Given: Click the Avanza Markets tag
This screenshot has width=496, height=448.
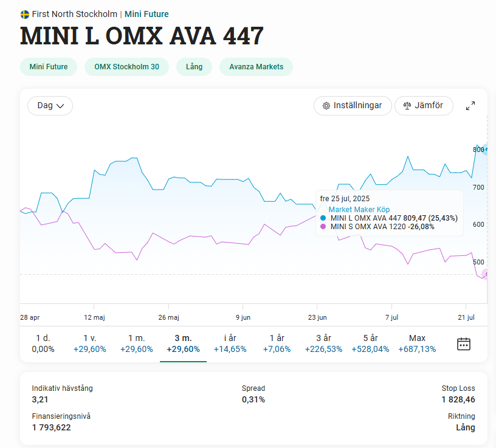Looking at the screenshot, I should click(256, 67).
